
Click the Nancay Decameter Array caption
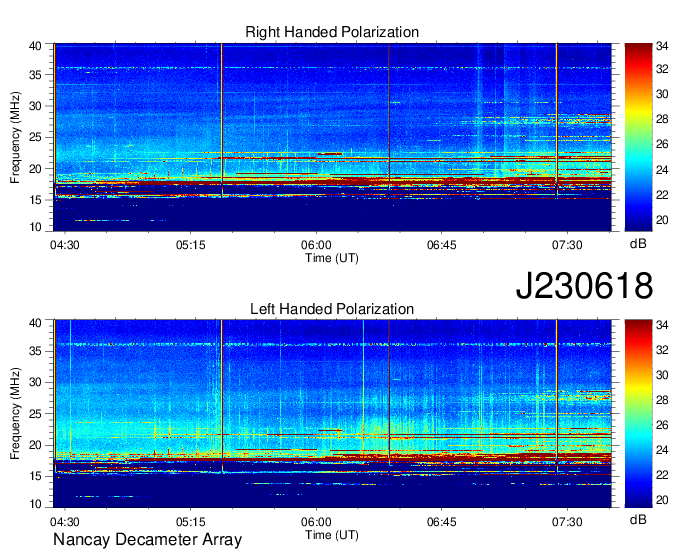(x=147, y=540)
